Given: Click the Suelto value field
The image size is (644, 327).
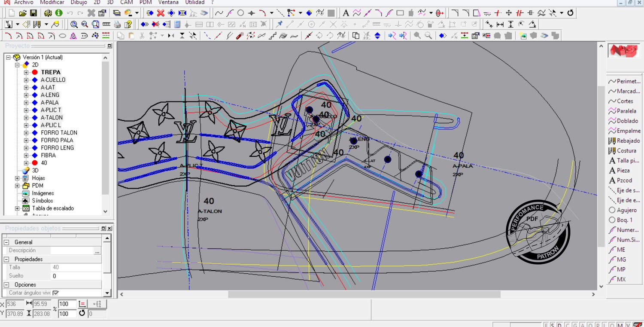Looking at the screenshot, I should coord(76,276).
